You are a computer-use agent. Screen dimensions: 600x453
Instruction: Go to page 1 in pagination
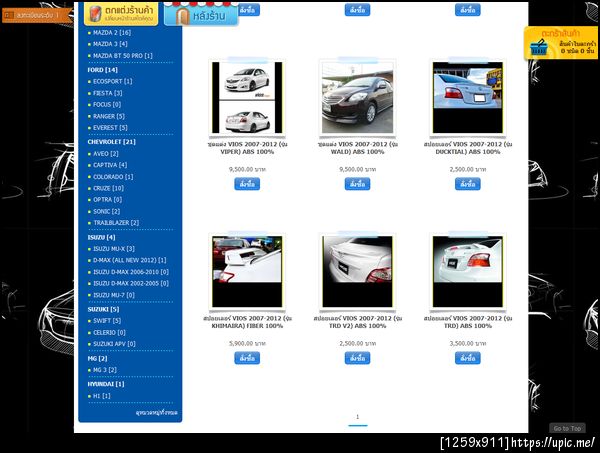pos(357,417)
